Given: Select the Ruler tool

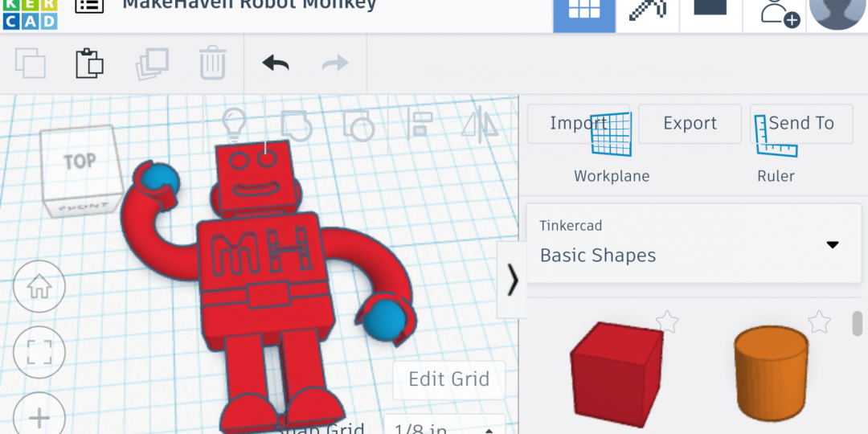Looking at the screenshot, I should 776,149.
